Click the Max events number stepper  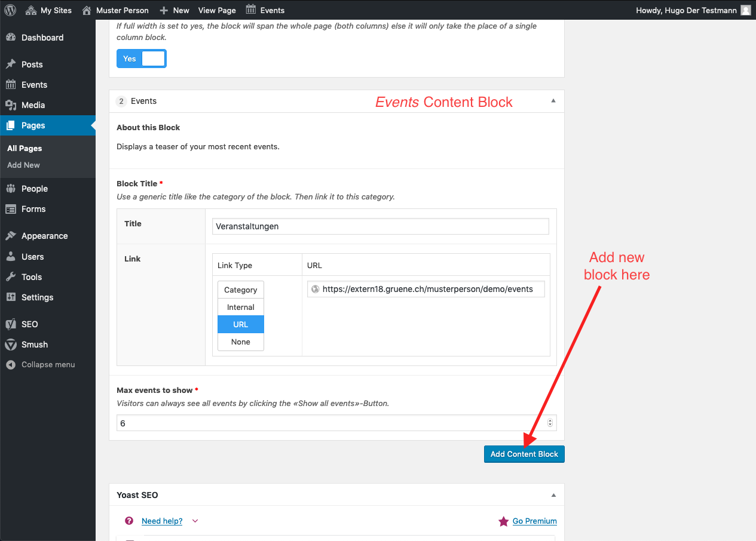click(550, 423)
